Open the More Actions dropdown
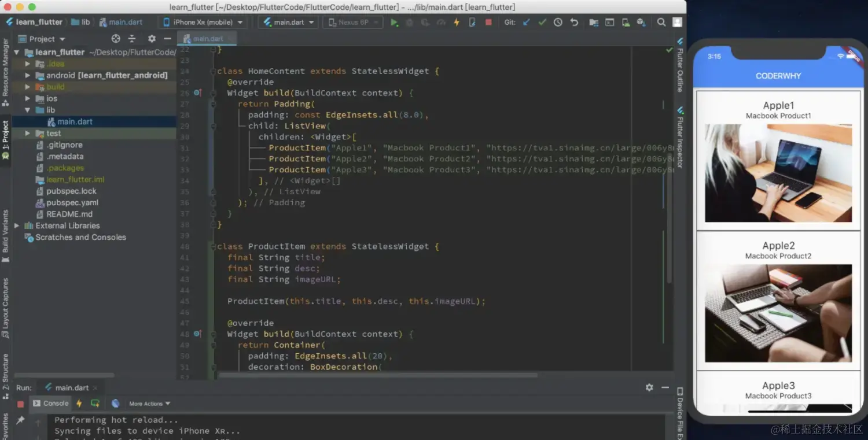This screenshot has height=440, width=868. click(150, 404)
